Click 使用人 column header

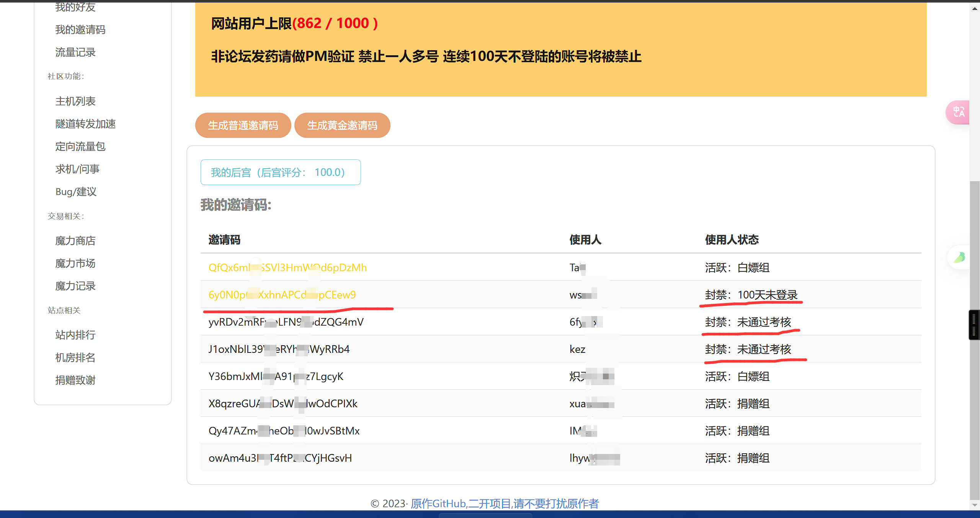[585, 240]
